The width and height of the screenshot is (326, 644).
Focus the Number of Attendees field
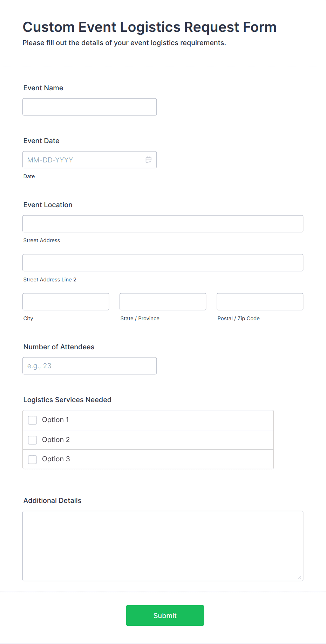point(90,366)
